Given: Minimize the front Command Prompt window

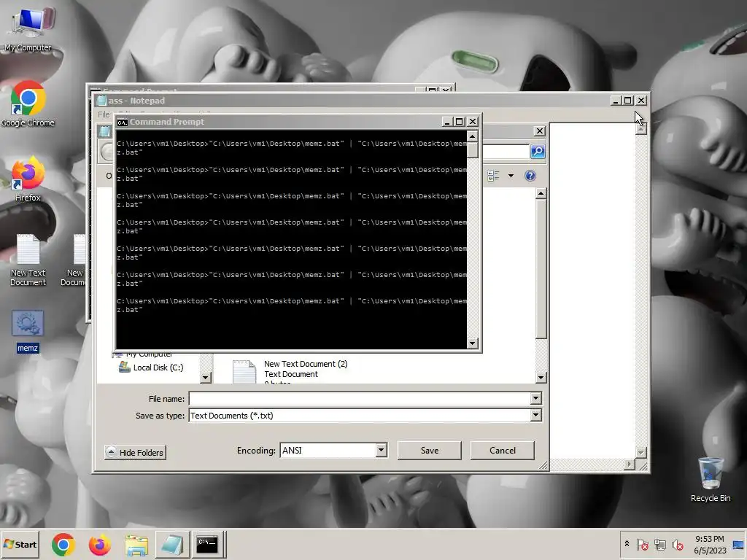Looking at the screenshot, I should click(x=447, y=122).
